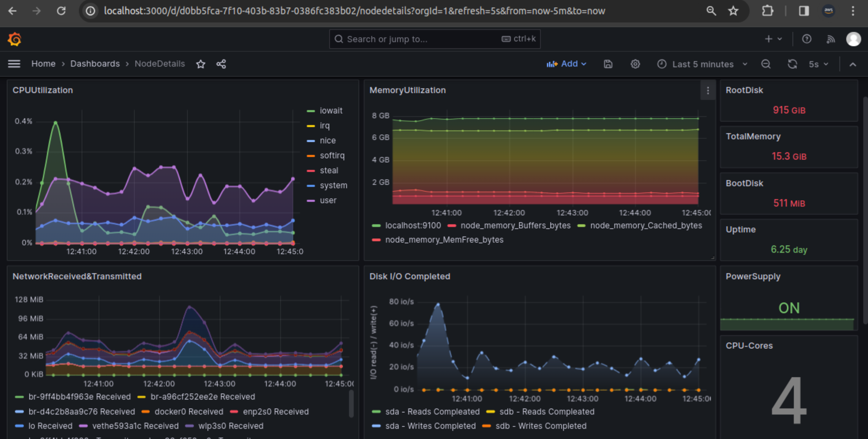Click the NodeDetails breadcrumb

160,64
